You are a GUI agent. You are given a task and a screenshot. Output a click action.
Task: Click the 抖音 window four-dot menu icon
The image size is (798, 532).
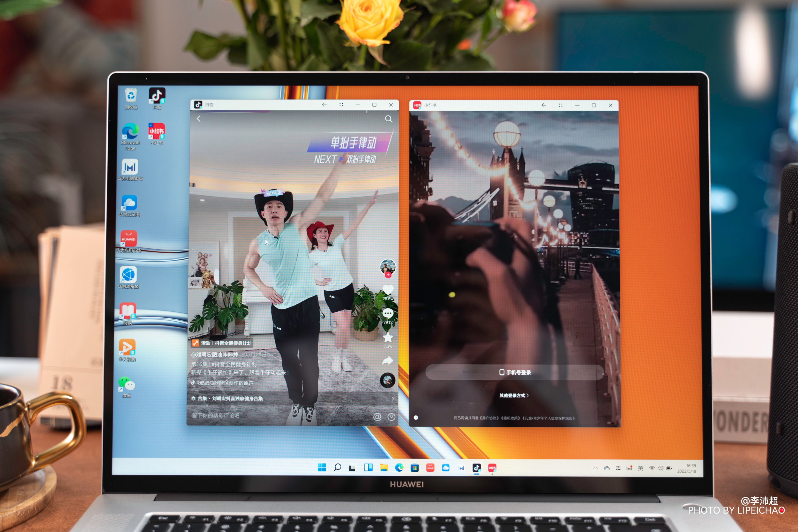click(x=341, y=105)
